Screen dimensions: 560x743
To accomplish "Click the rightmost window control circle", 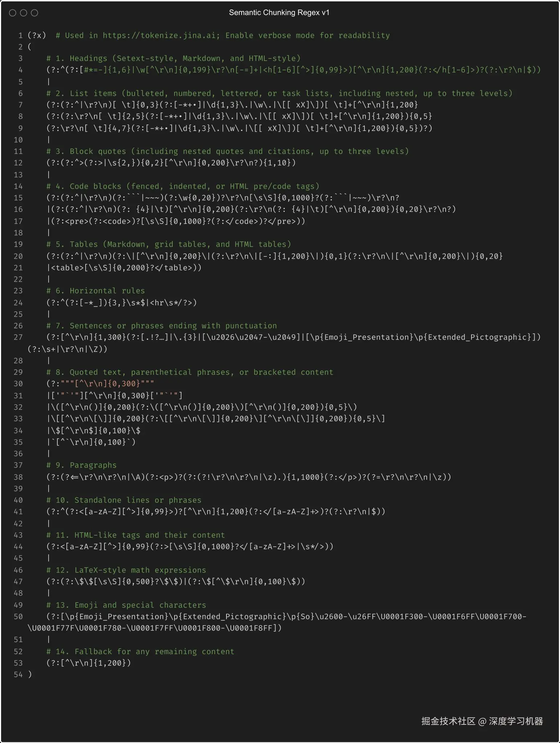I will pos(34,13).
